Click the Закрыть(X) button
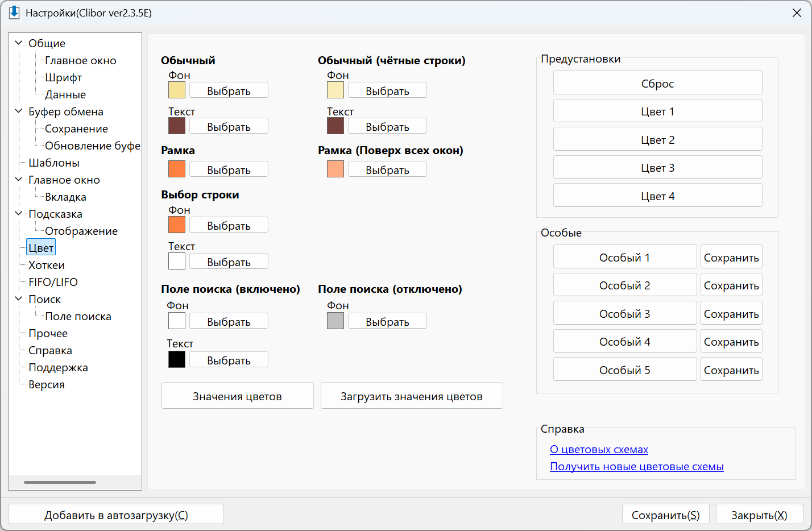 (x=759, y=515)
